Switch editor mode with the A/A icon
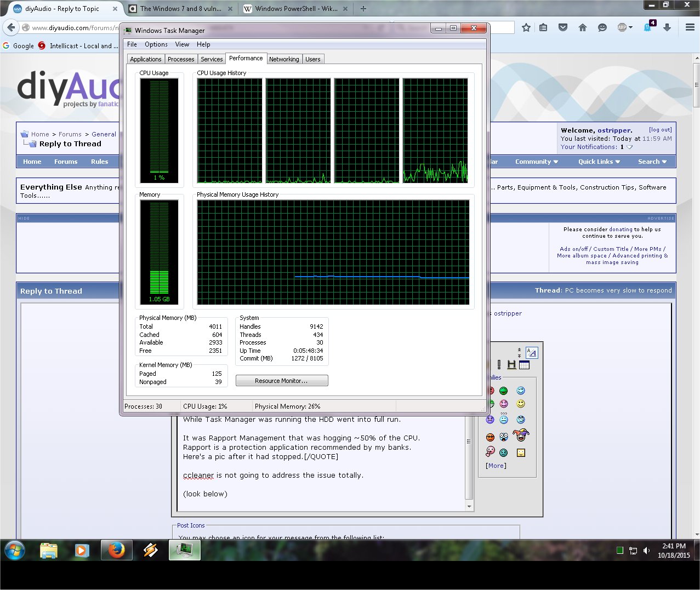700x590 pixels. 532,352
